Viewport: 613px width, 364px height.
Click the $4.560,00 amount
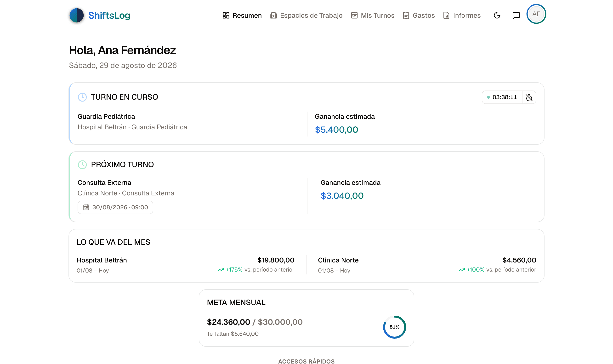[x=519, y=260]
